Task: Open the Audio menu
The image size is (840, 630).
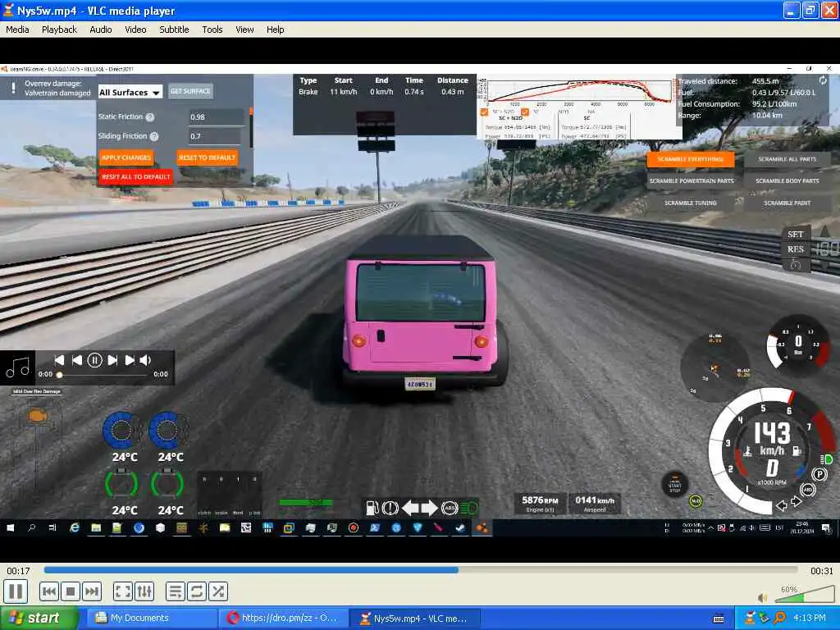Action: [x=101, y=30]
